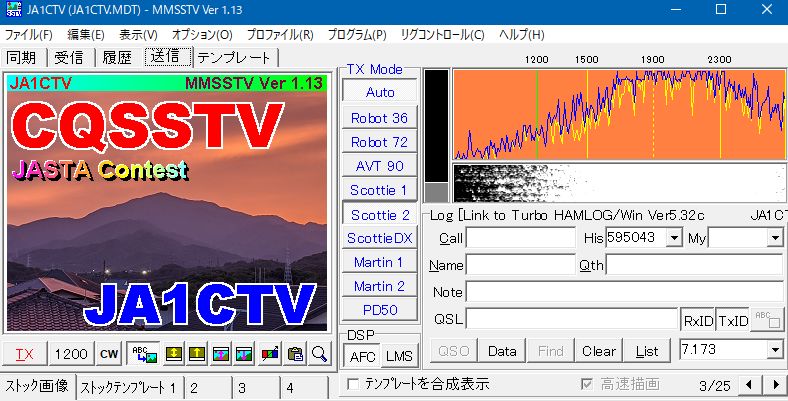Click the yellow double-arrow image icon
The height and width of the screenshot is (401, 788).
pyautogui.click(x=173, y=354)
